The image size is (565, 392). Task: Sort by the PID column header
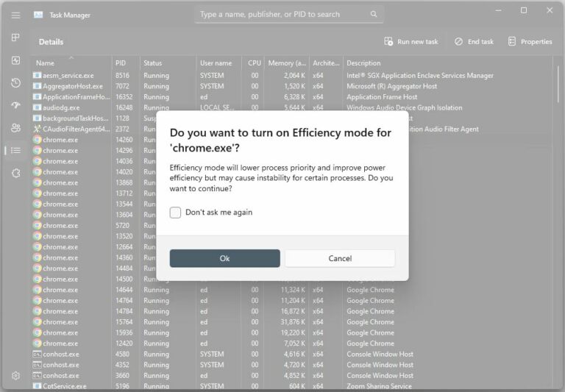pyautogui.click(x=121, y=63)
